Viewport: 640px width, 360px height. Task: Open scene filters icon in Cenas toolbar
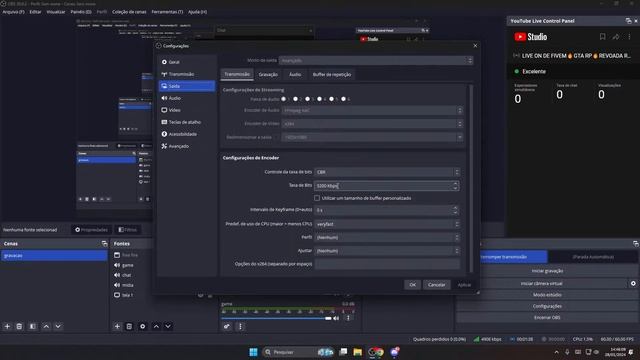point(33,327)
